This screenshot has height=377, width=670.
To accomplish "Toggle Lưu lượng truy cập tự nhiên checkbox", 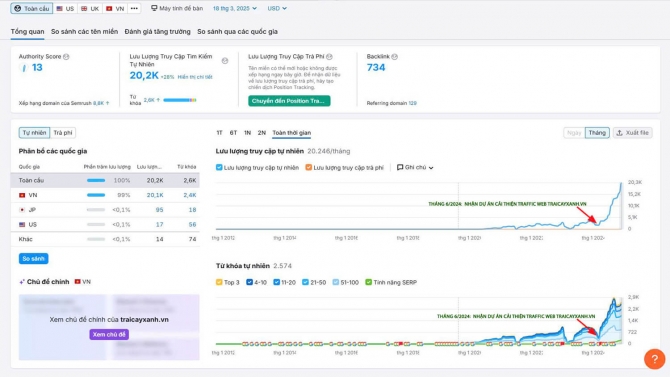I will tap(219, 168).
